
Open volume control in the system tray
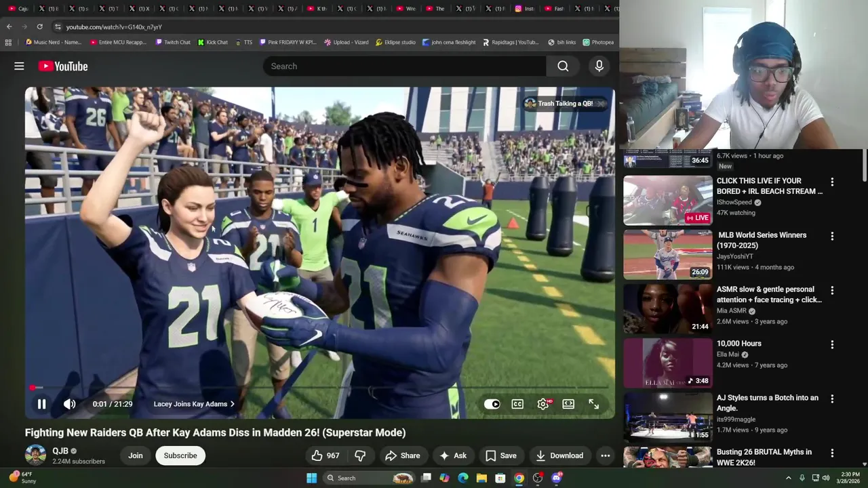pos(826,478)
